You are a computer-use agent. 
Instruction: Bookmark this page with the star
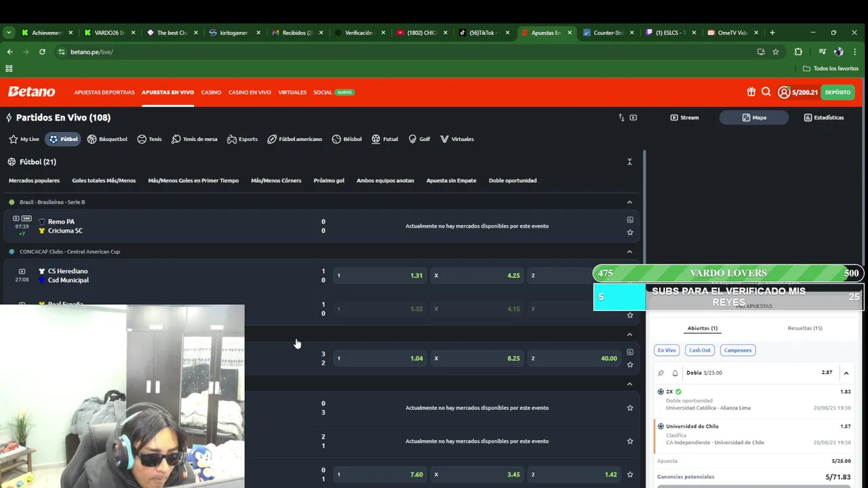coord(776,52)
